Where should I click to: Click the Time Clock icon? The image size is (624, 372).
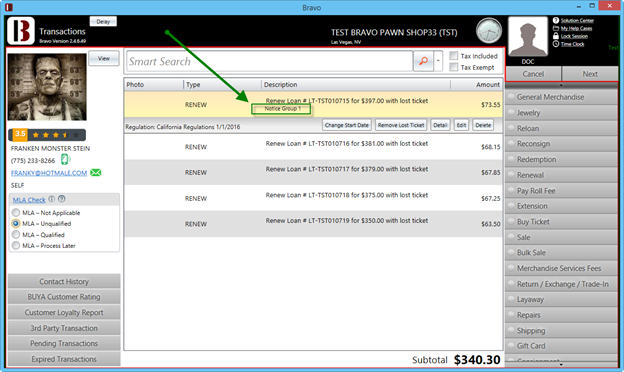coord(556,44)
